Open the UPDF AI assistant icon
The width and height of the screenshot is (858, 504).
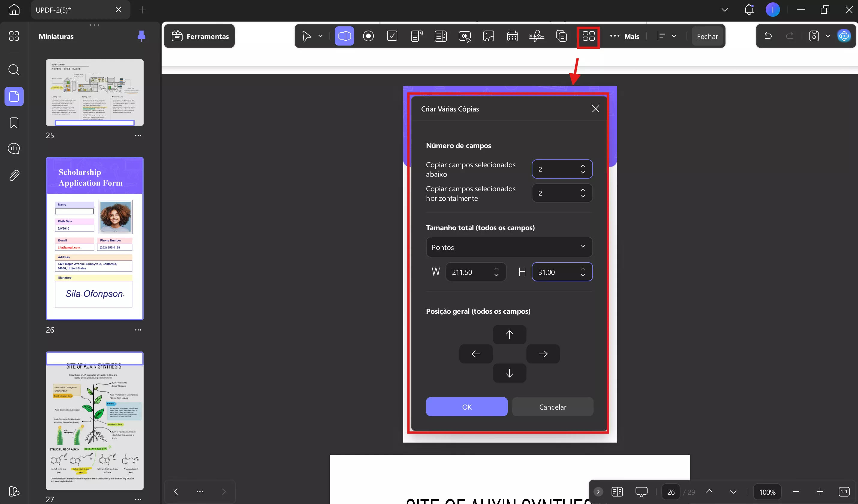point(844,36)
